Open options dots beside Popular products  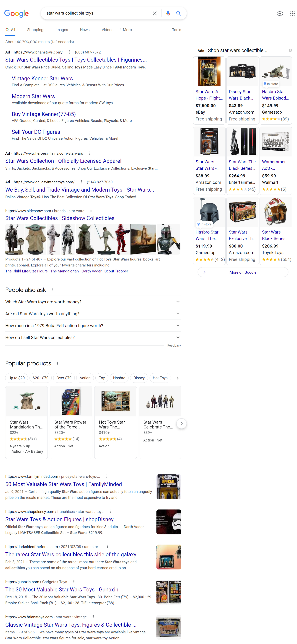(57, 363)
